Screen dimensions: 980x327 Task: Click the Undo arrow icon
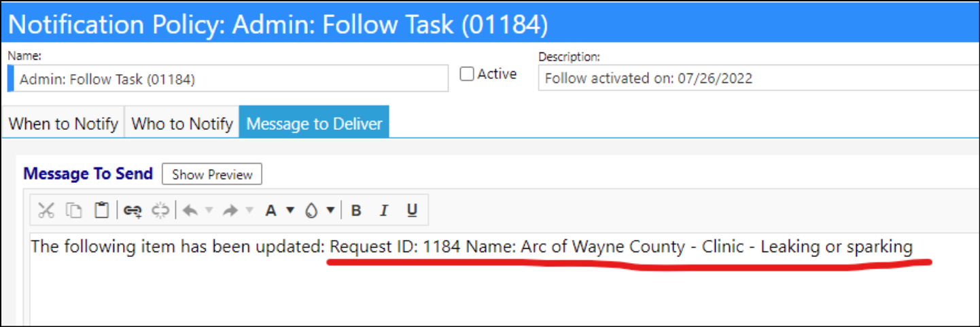(190, 211)
